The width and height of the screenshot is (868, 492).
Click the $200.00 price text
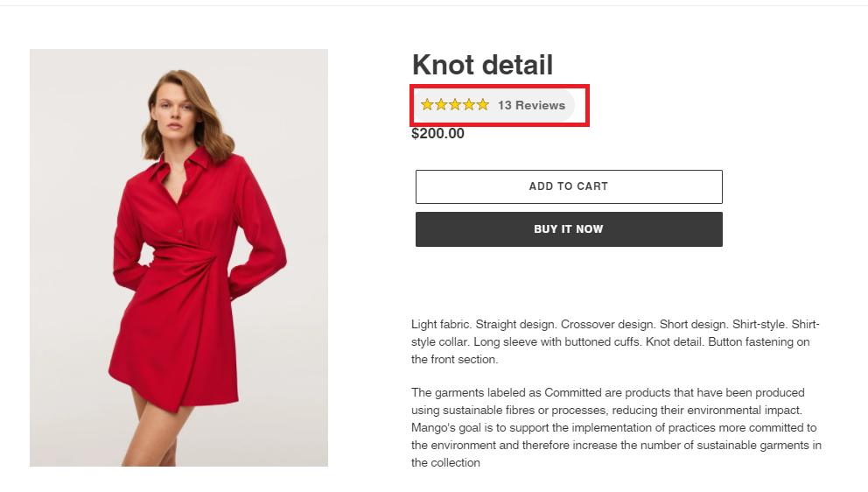coord(437,134)
